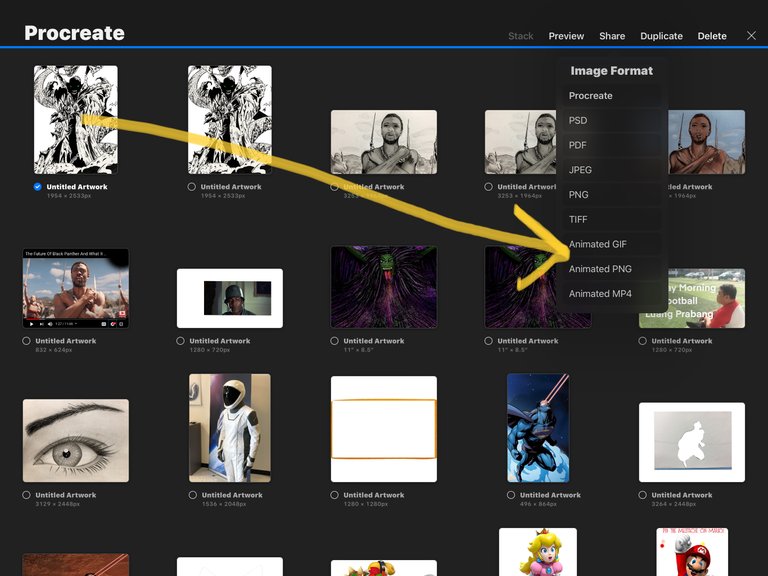Select Animated GIF export format
The image size is (768, 576).
pyautogui.click(x=598, y=244)
